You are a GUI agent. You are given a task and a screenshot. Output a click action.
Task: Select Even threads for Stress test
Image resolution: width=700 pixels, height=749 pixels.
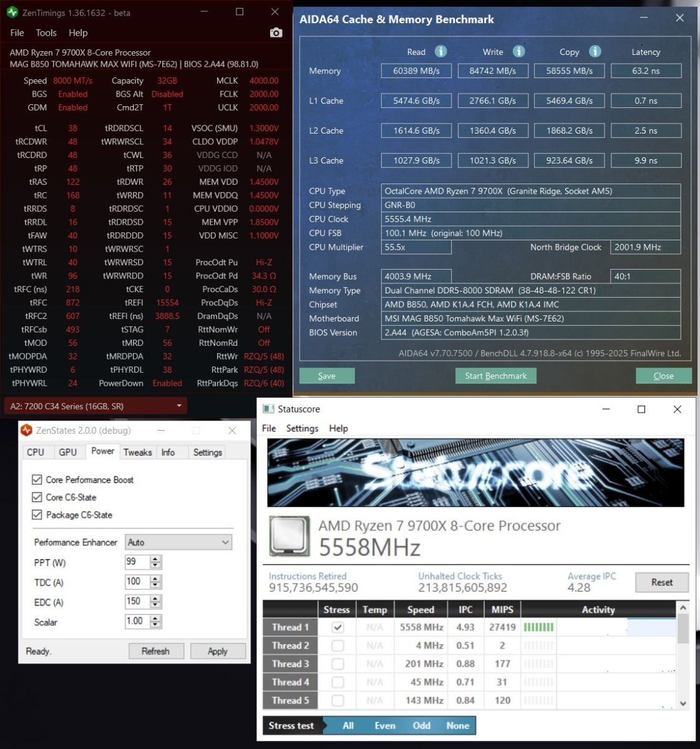pyautogui.click(x=385, y=725)
